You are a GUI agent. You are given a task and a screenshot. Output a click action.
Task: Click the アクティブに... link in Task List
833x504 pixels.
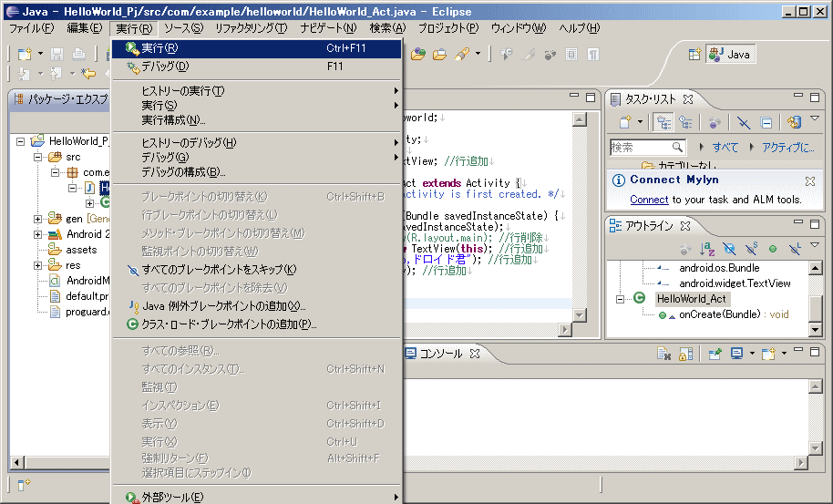click(x=787, y=147)
